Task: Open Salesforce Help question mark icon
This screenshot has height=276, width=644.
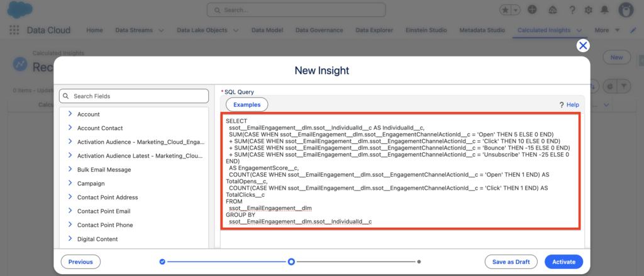Action: (x=572, y=10)
